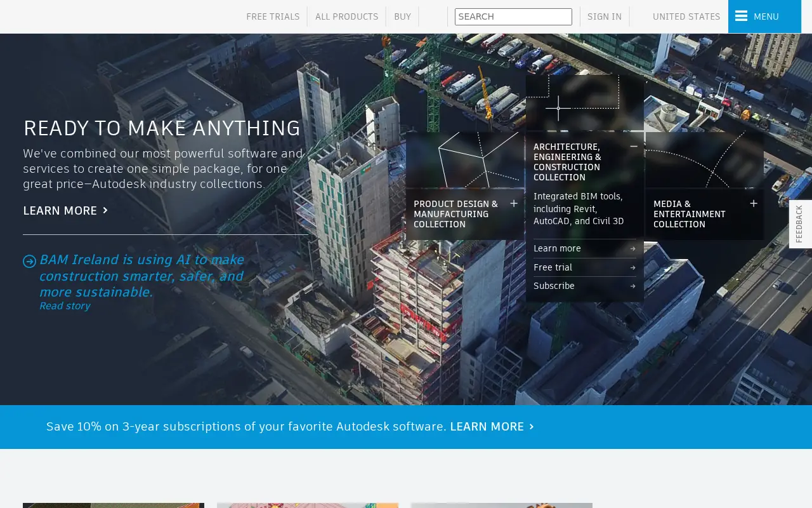Image resolution: width=812 pixels, height=508 pixels.
Task: Open FREE TRIALS in the top navigation
Action: point(273,17)
